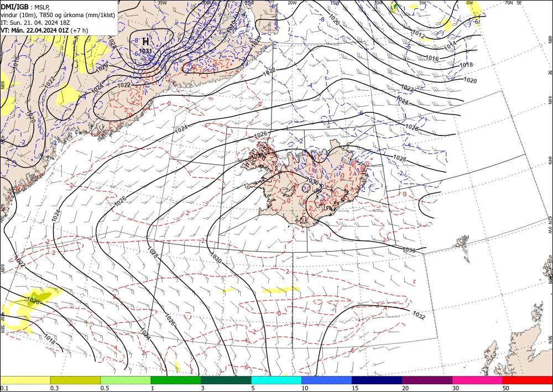Click the '5W' longitude label
553x392 pixels.
pyautogui.click(x=422, y=3)
